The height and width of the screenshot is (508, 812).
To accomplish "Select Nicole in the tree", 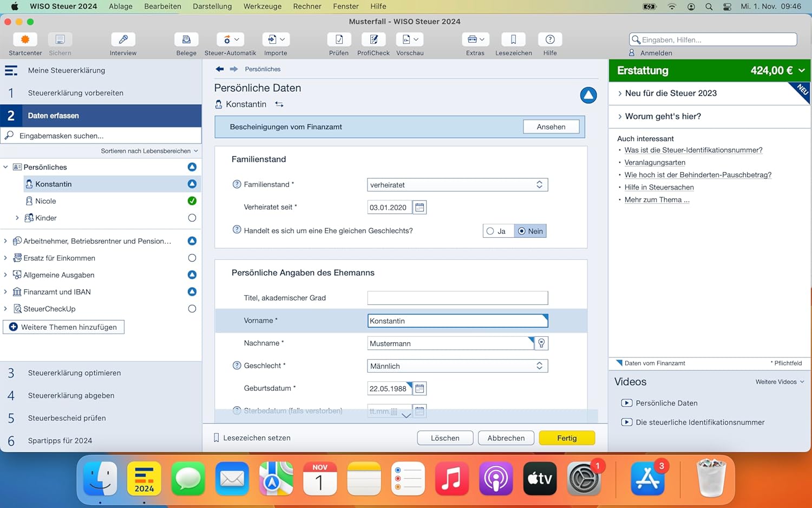I will tap(45, 201).
